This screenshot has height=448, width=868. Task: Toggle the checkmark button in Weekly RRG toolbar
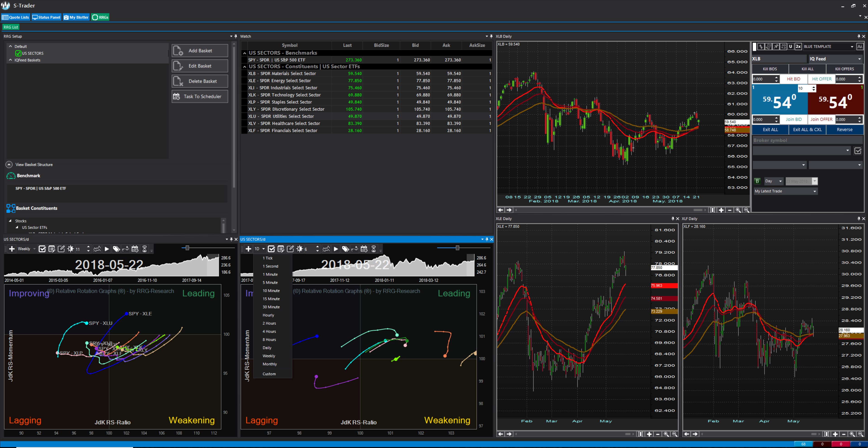[x=42, y=249]
